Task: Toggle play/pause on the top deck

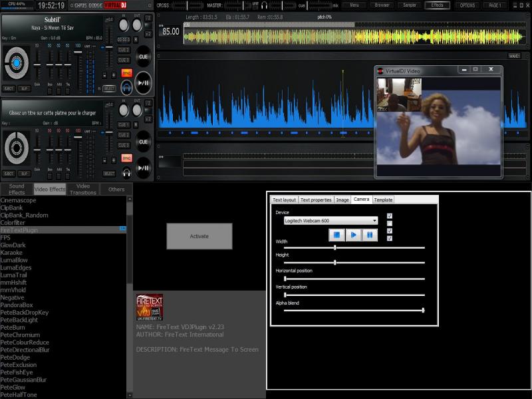Action: point(143,83)
